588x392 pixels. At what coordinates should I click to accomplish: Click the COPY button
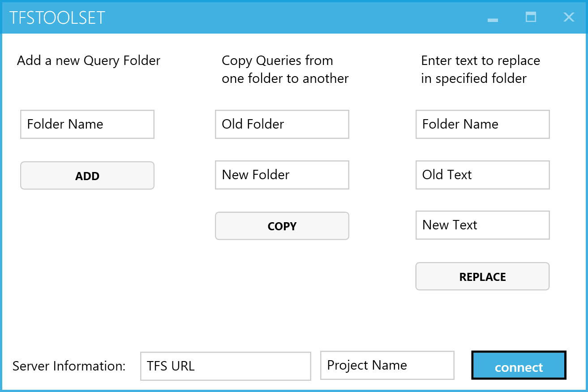point(282,226)
